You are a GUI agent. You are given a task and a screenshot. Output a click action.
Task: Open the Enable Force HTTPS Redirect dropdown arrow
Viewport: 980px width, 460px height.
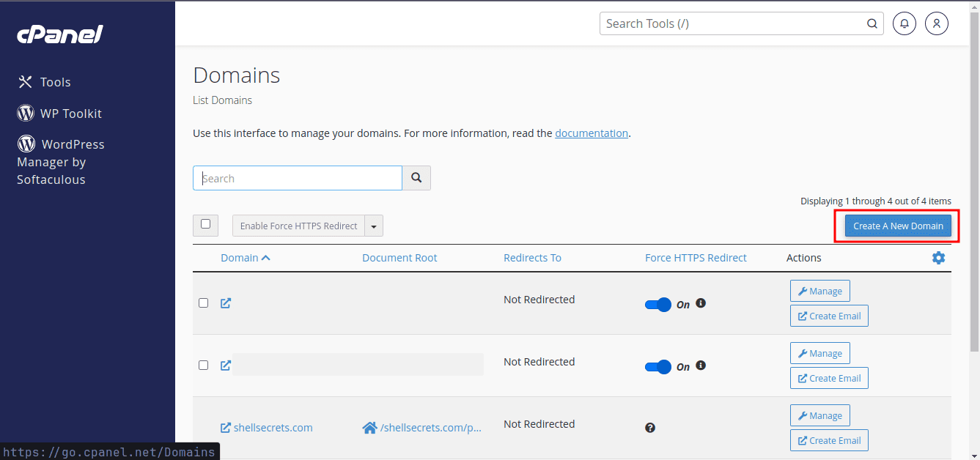[x=374, y=226]
